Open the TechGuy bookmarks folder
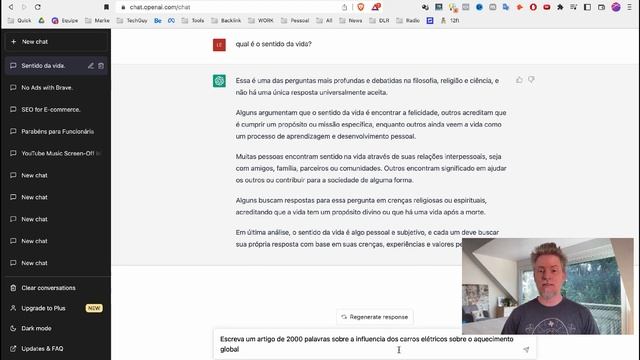Screen dimensions: 640x360 132,20
